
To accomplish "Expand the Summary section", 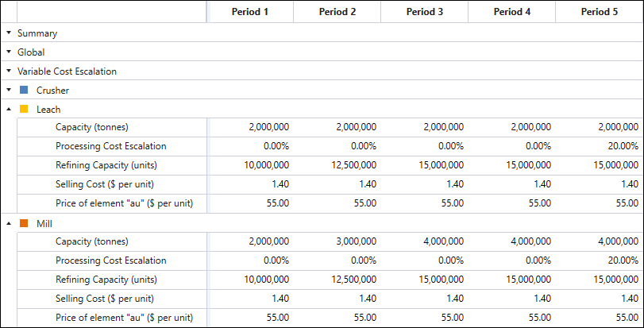I will click(x=8, y=33).
